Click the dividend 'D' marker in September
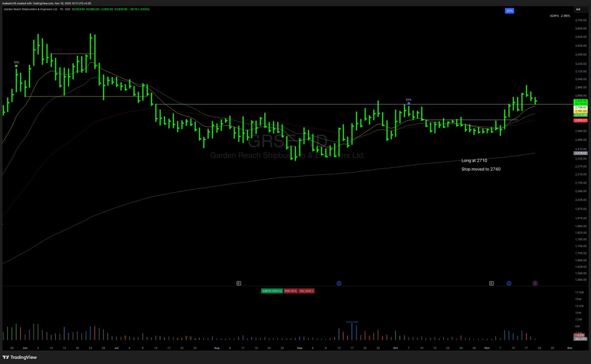 pyautogui.click(x=339, y=283)
